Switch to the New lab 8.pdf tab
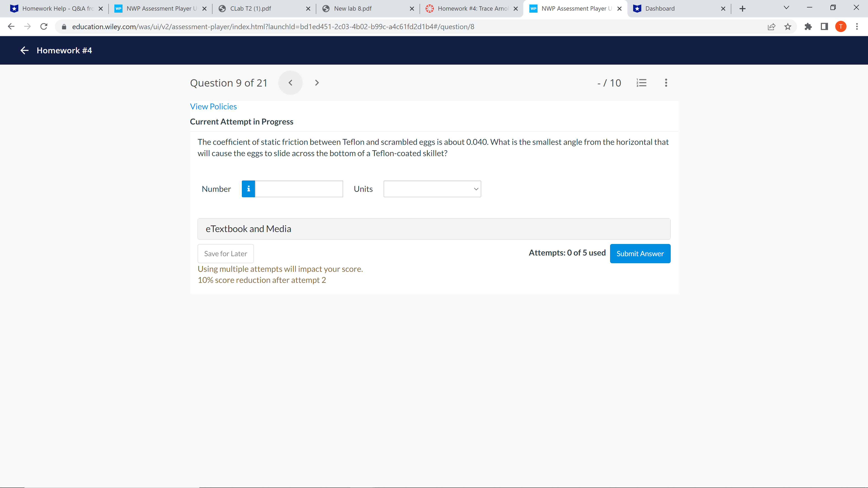868x488 pixels. tap(352, 8)
